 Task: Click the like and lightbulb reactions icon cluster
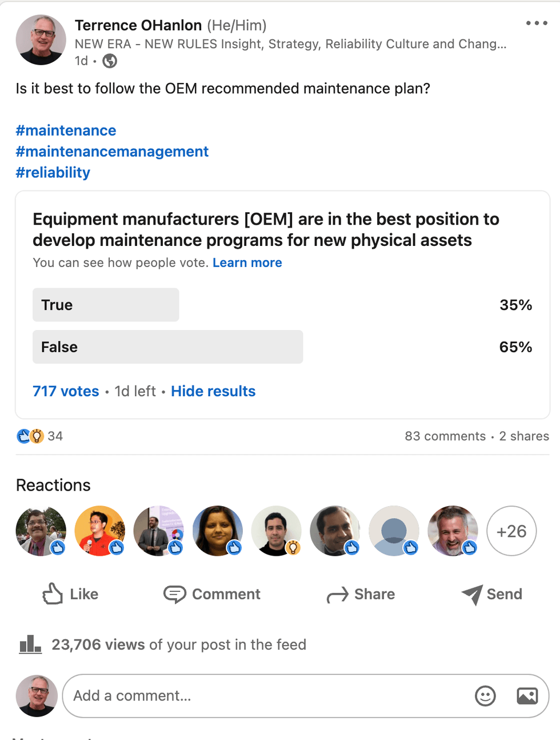point(26,436)
